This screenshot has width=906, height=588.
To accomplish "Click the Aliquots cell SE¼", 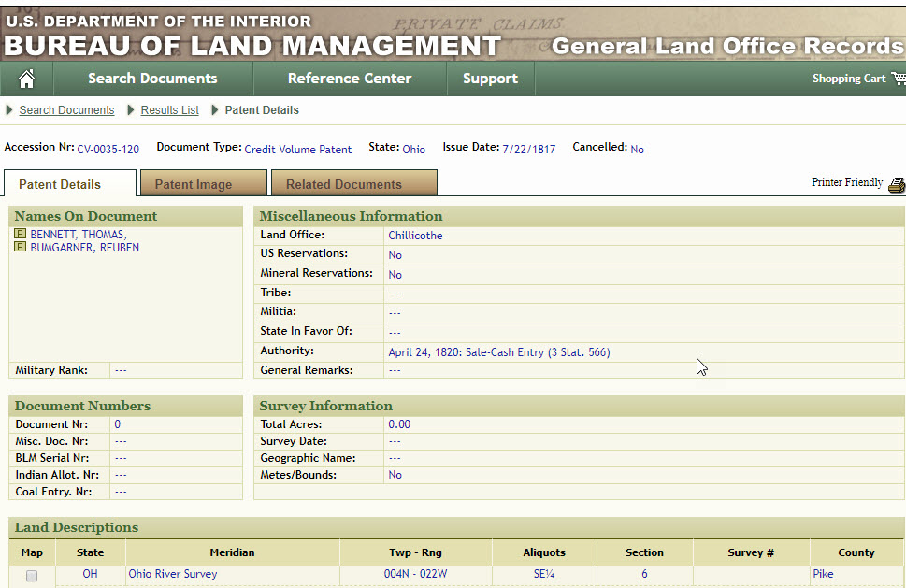I will click(544, 574).
